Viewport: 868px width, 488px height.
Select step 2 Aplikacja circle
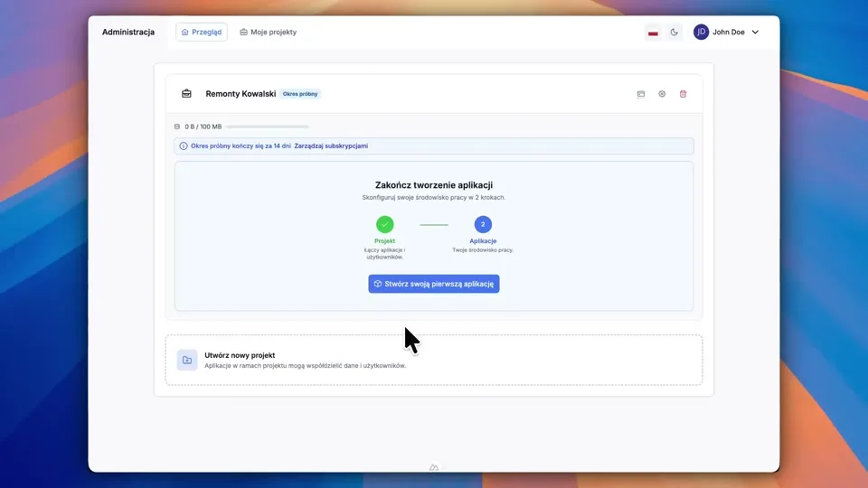click(x=483, y=224)
